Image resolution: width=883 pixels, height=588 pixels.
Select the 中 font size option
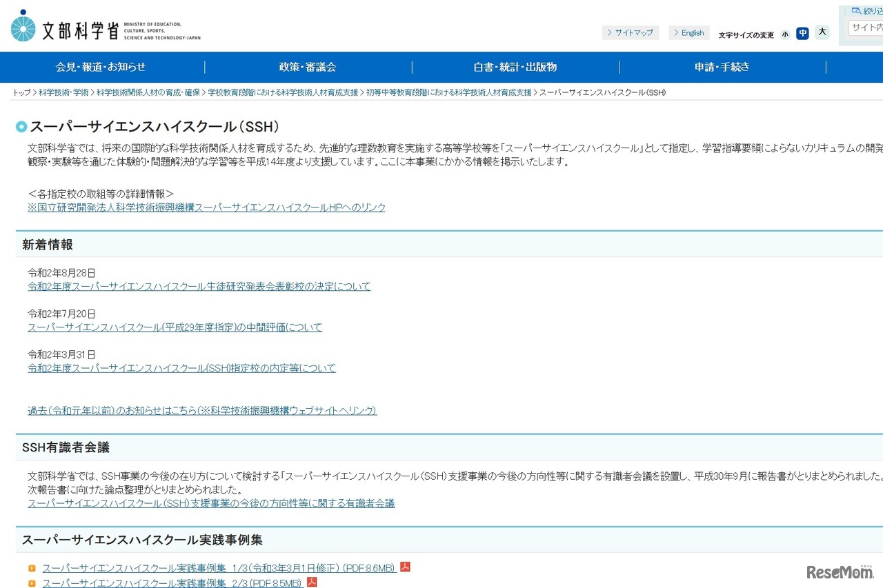point(802,33)
